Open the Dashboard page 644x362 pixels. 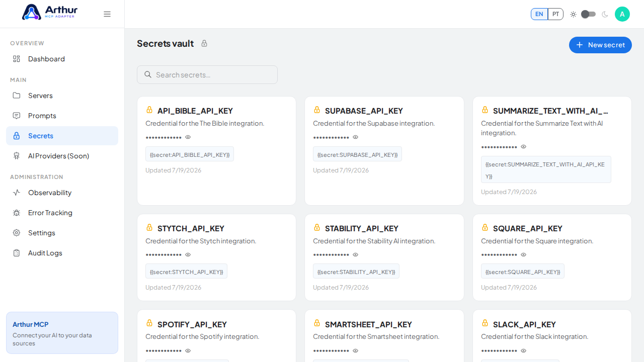pyautogui.click(x=62, y=59)
